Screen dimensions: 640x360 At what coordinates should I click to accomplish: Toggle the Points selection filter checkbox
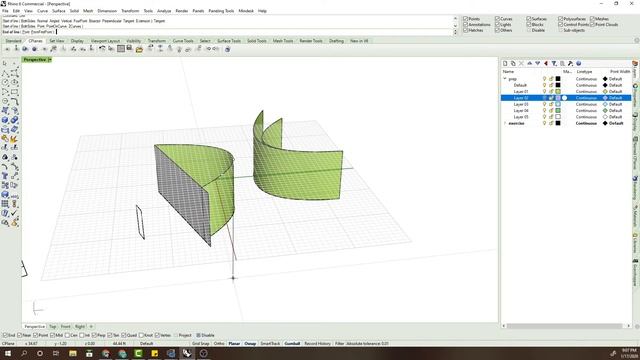click(465, 19)
